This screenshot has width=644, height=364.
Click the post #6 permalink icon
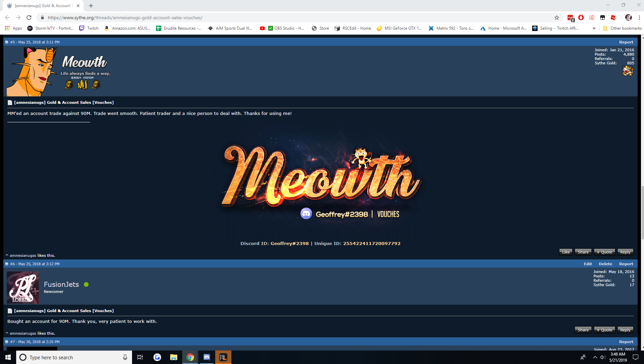(7, 264)
